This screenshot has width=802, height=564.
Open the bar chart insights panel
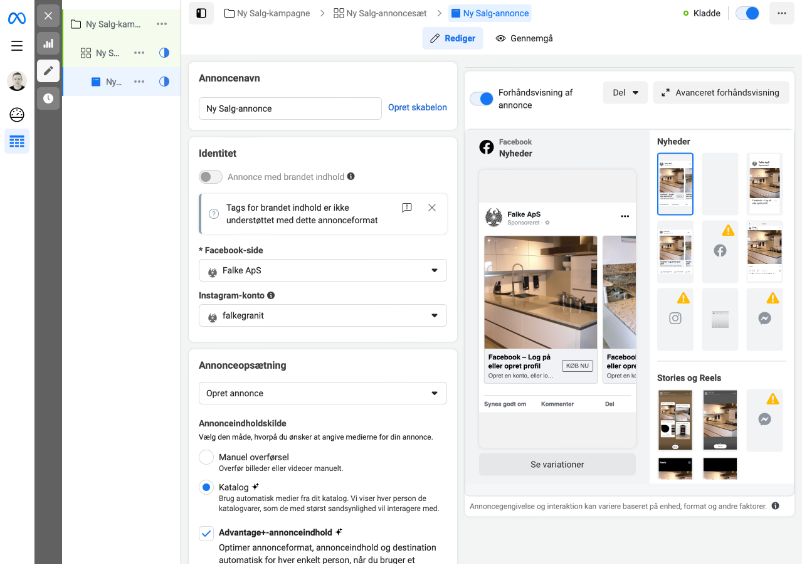48,43
